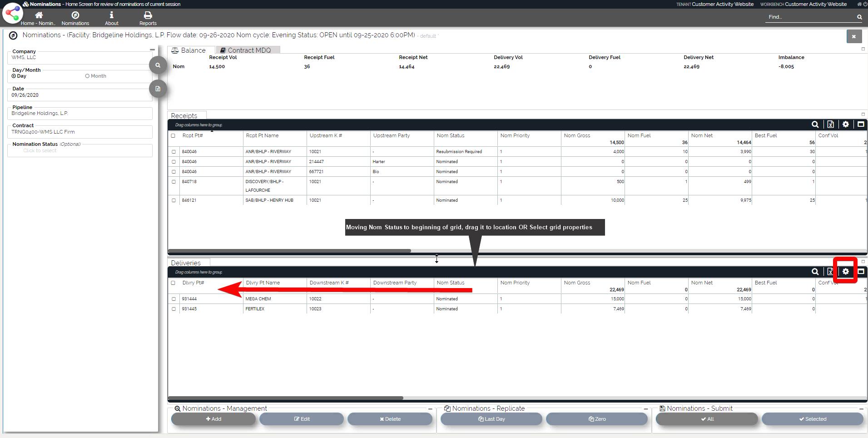This screenshot has height=438, width=868.
Task: Open Receipts grid properties gear icon
Action: [845, 124]
